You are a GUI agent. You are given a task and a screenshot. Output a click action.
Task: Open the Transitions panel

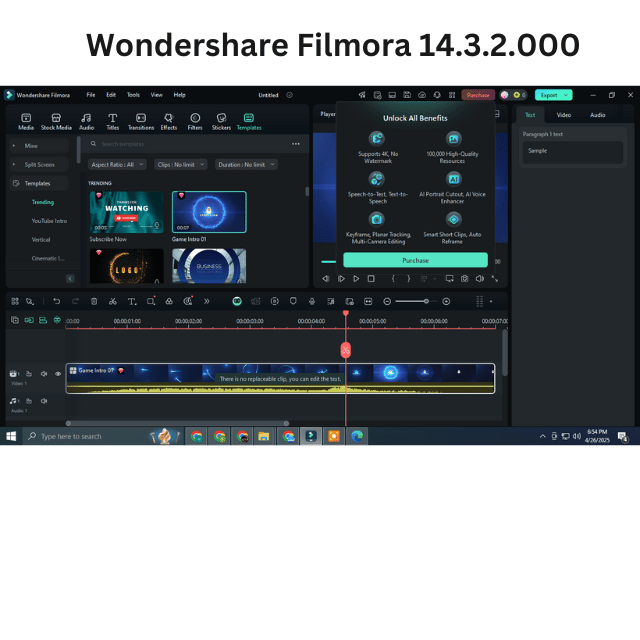coord(141,122)
